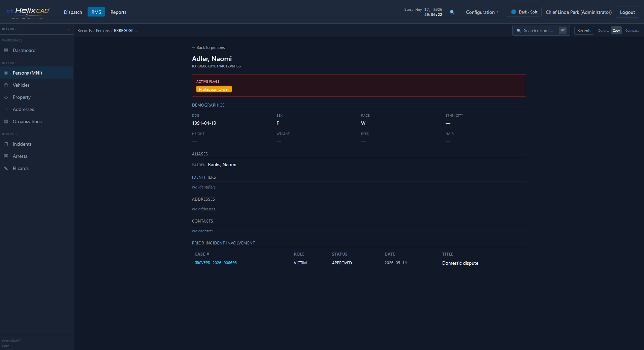This screenshot has height=350, width=644.
Task: Click the Arrests sidebar icon
Action: coord(6,156)
